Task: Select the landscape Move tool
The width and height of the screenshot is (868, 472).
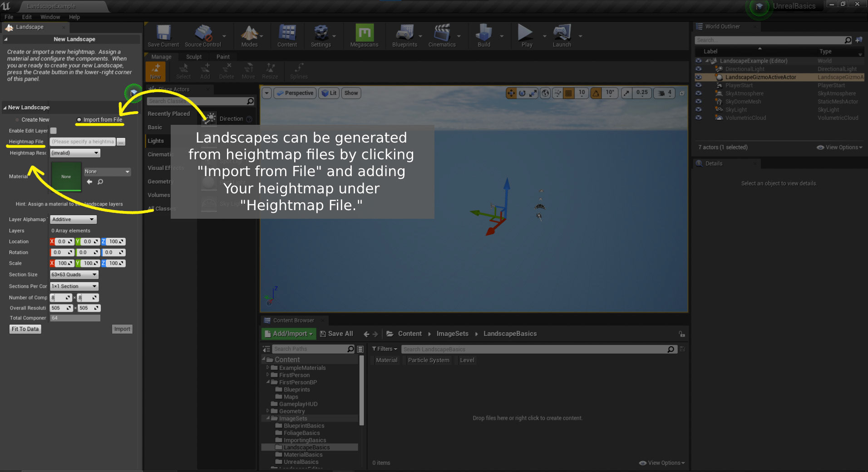Action: (248, 71)
